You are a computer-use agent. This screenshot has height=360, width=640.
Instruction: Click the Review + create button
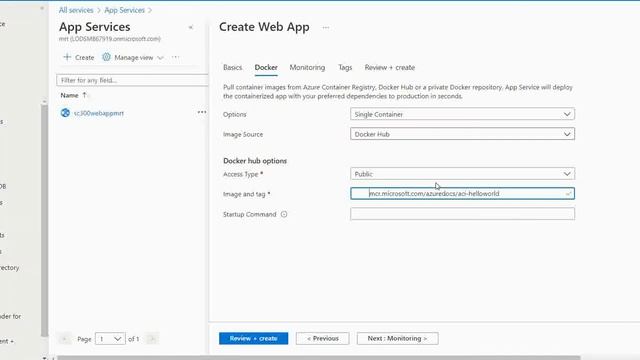pos(253,338)
